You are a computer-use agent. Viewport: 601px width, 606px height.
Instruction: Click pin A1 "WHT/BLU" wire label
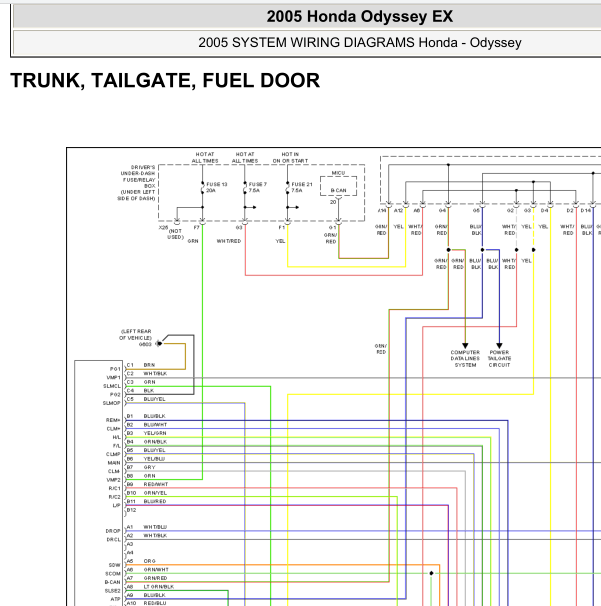(x=155, y=527)
